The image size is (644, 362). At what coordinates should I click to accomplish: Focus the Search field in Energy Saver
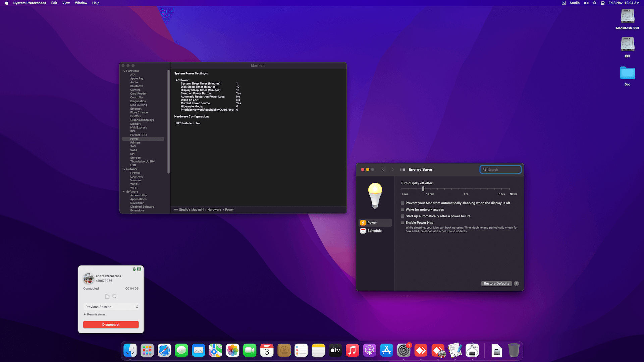tap(500, 170)
